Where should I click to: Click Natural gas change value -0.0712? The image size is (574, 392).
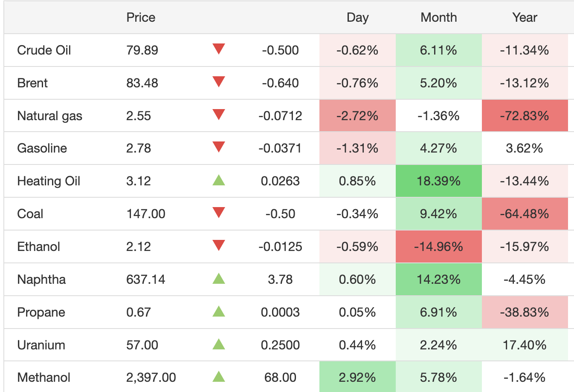[x=280, y=116]
